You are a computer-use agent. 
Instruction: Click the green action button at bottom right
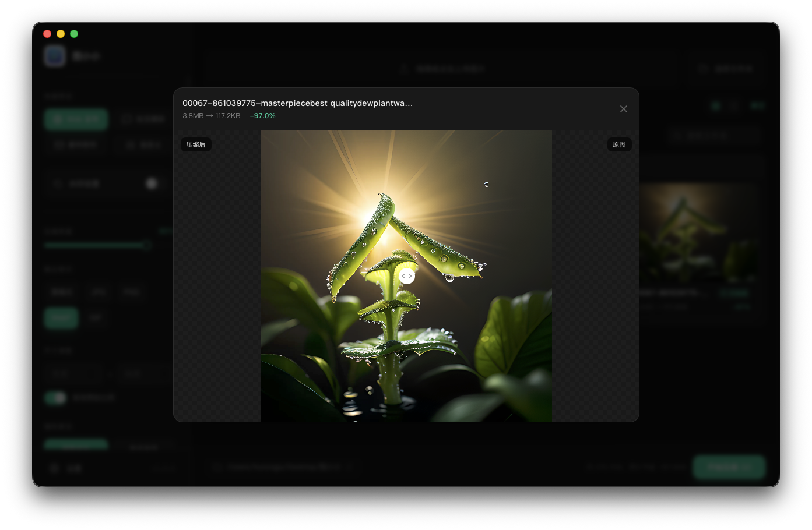click(x=729, y=467)
